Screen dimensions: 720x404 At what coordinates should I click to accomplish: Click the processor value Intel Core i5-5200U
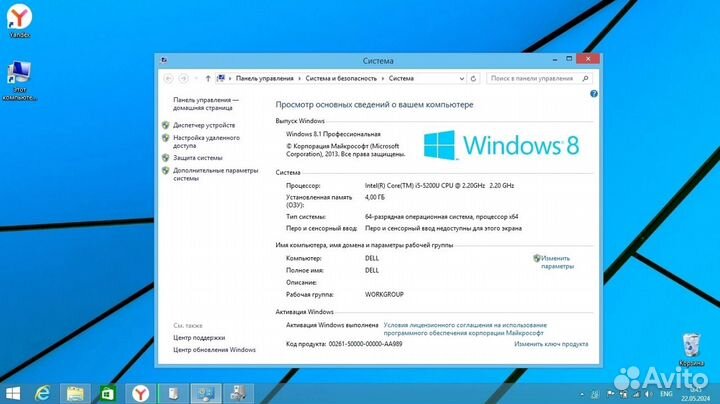click(439, 185)
